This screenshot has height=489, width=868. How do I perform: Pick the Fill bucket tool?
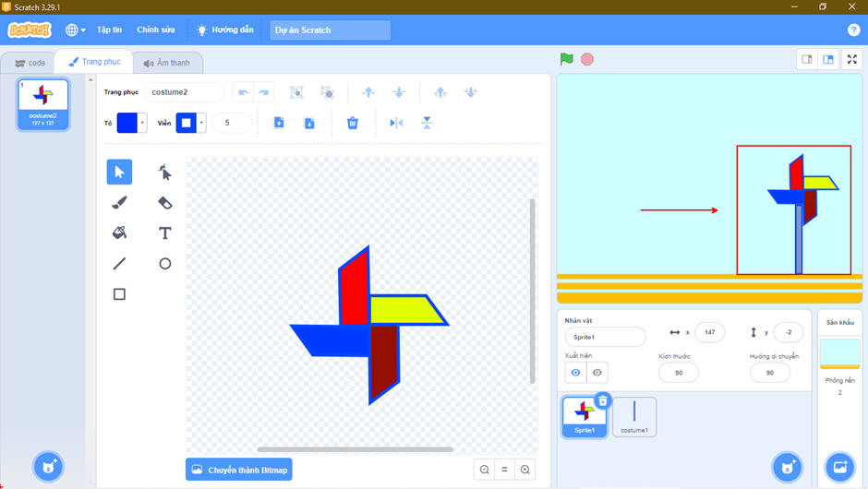pos(119,233)
